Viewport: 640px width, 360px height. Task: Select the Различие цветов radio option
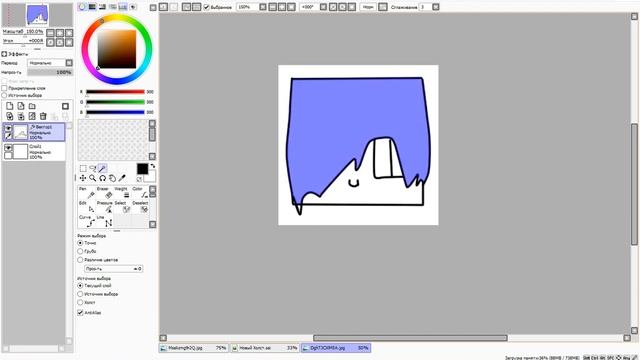click(x=80, y=260)
